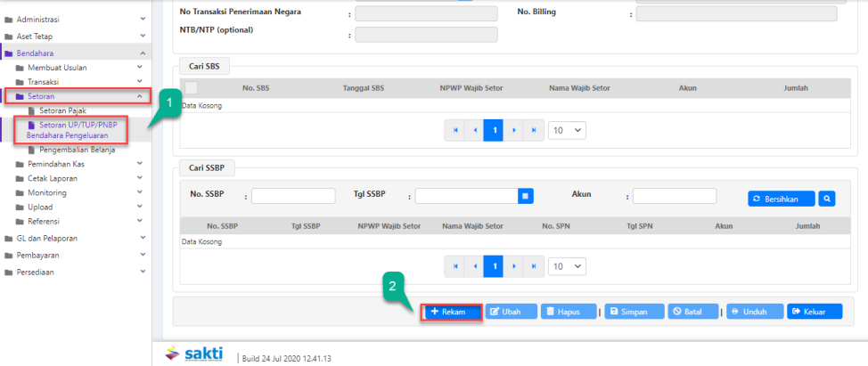Screen dimensions: 868x366
Task: Go to the last page in Cari SBS pager
Action: (533, 130)
